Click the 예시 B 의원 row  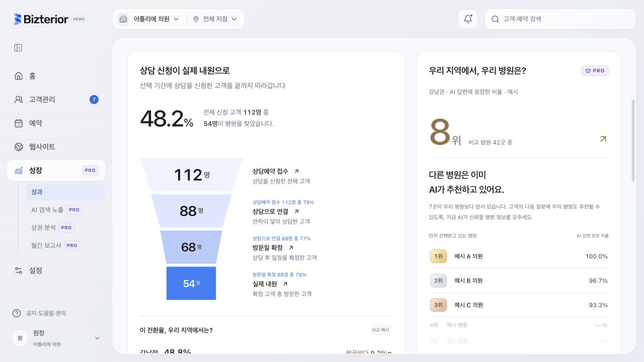tap(519, 281)
